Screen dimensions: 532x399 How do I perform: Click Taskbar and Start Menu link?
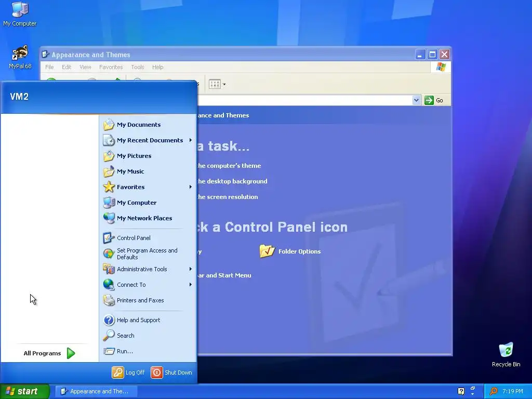[224, 275]
